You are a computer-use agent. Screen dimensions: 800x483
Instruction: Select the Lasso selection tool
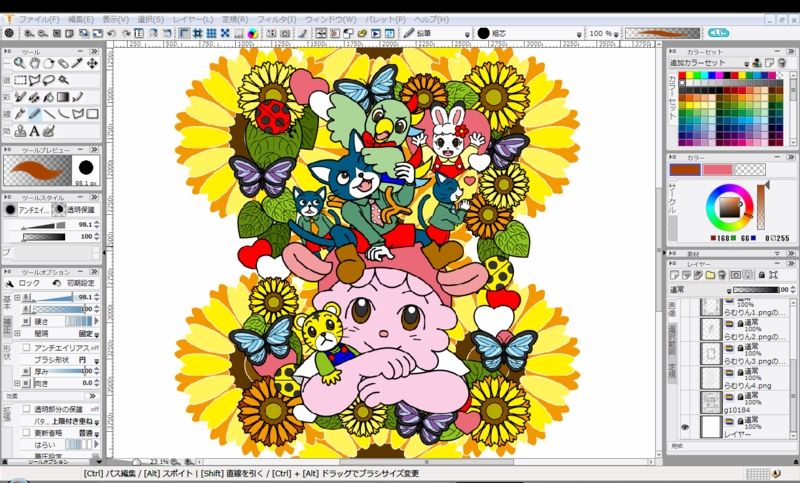(48, 80)
